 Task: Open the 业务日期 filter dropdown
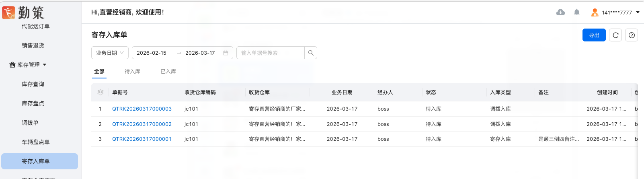click(110, 53)
